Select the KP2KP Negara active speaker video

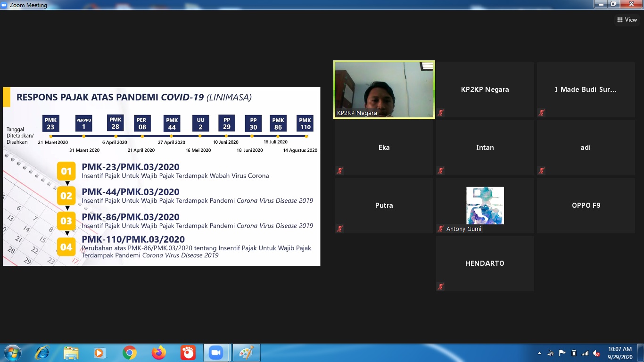tap(384, 89)
